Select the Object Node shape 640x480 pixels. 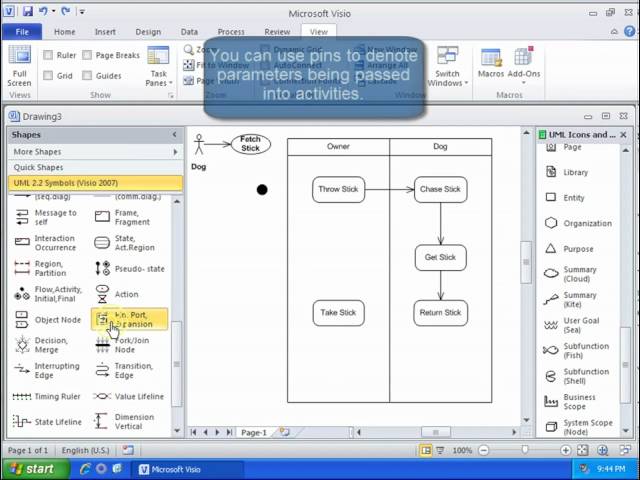coord(47,320)
